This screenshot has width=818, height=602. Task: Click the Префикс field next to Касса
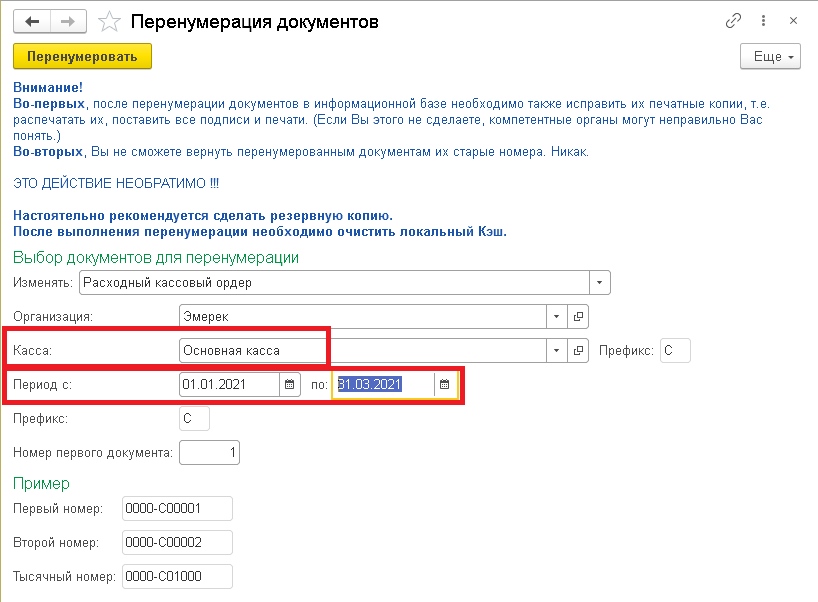pyautogui.click(x=676, y=351)
